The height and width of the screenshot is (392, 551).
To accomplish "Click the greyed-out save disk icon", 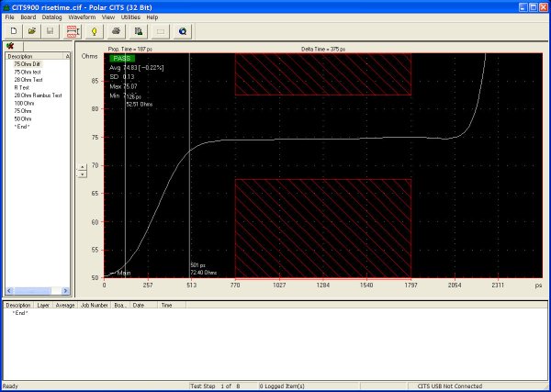I will click(50, 31).
